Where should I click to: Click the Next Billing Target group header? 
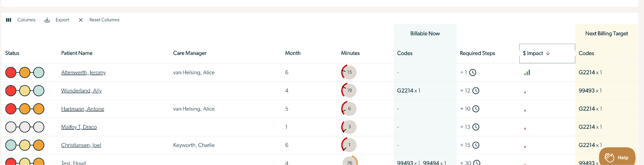[x=607, y=33]
